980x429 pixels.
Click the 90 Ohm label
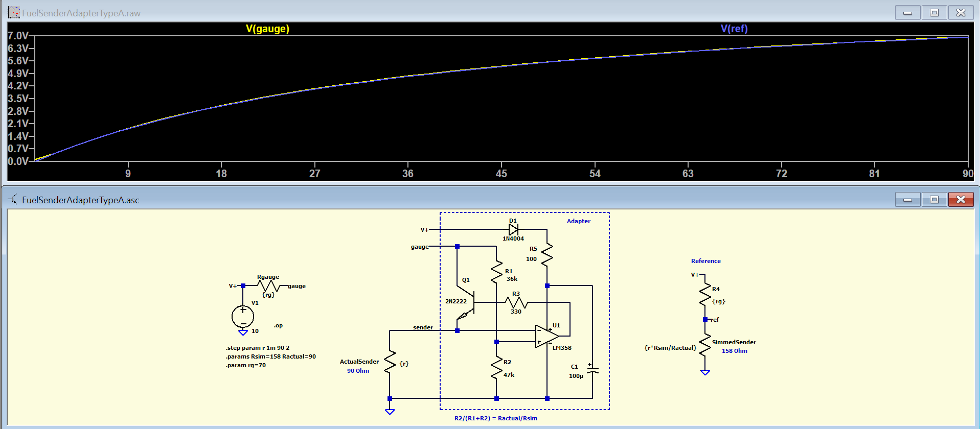(358, 371)
